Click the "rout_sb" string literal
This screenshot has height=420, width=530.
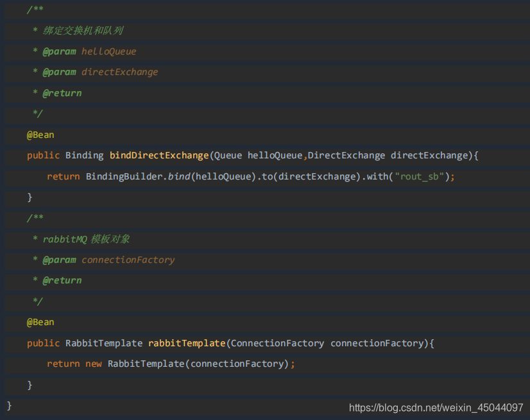[x=419, y=176]
